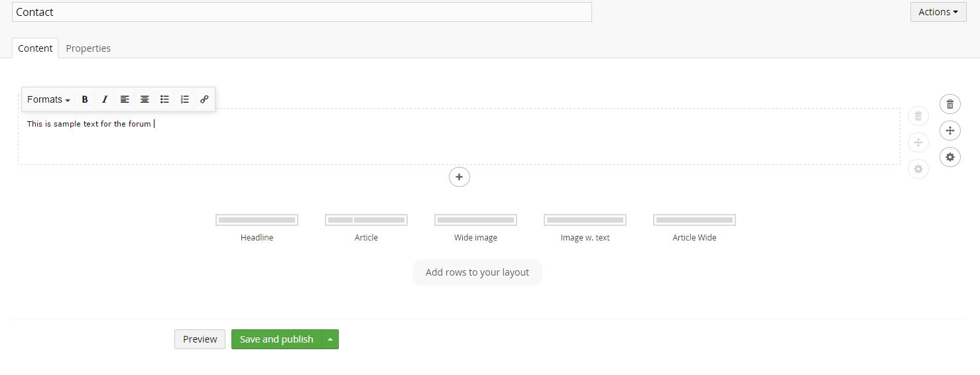The height and width of the screenshot is (375, 980).
Task: Add an Article row layout
Action: coord(366,228)
